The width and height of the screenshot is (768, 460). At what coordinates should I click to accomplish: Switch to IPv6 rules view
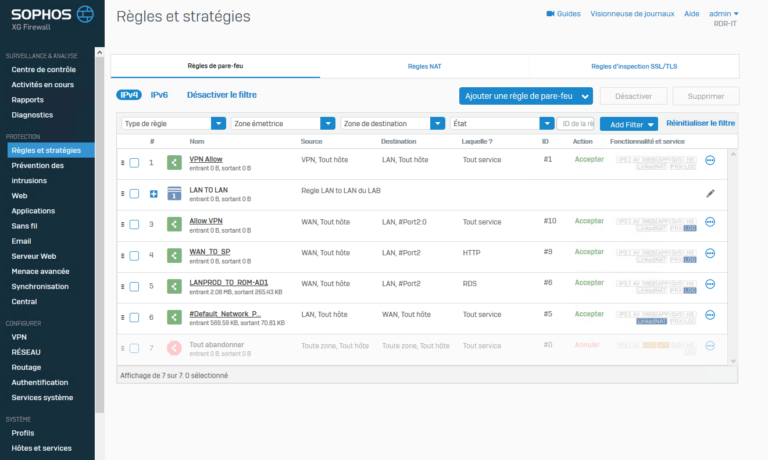click(159, 95)
